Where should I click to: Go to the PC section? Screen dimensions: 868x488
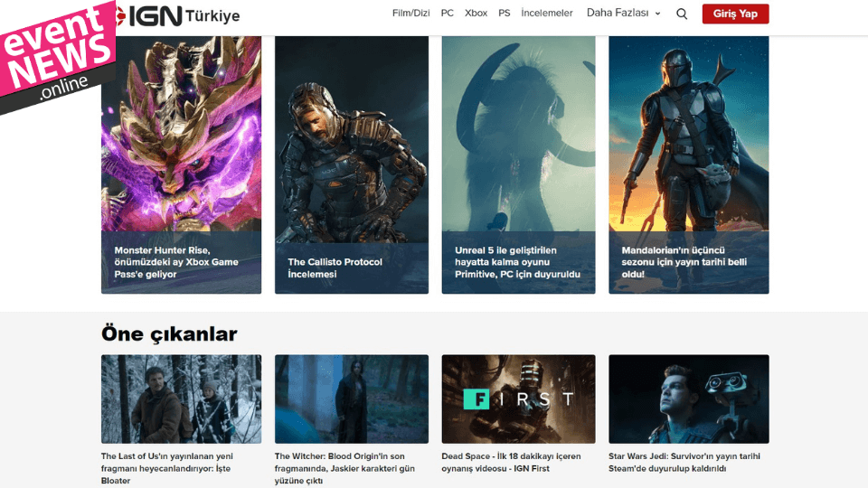(x=448, y=13)
